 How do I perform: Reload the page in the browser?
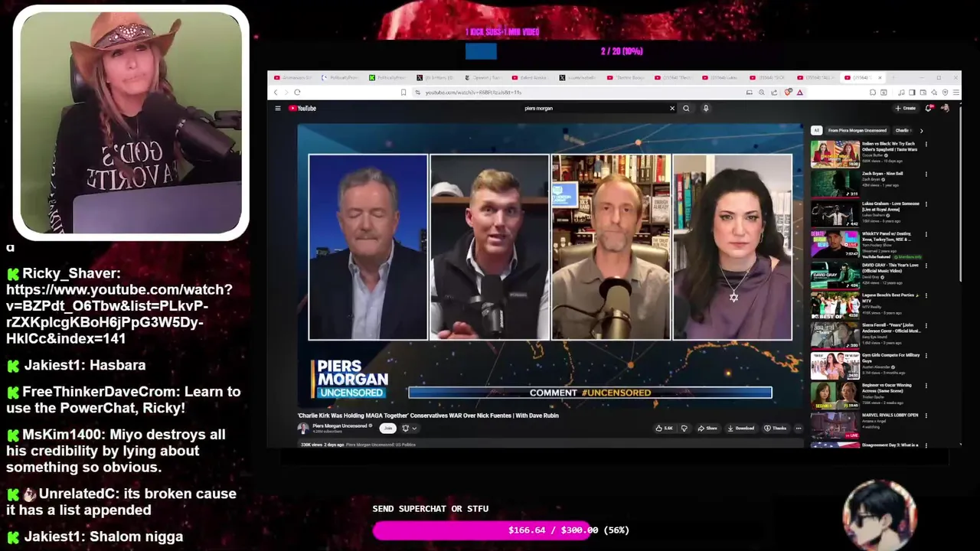[297, 92]
